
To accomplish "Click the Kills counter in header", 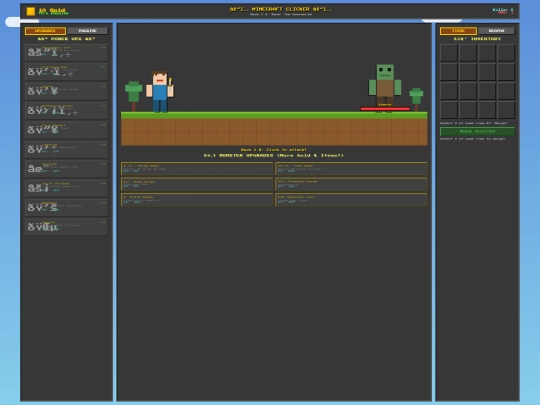I will (x=503, y=10).
